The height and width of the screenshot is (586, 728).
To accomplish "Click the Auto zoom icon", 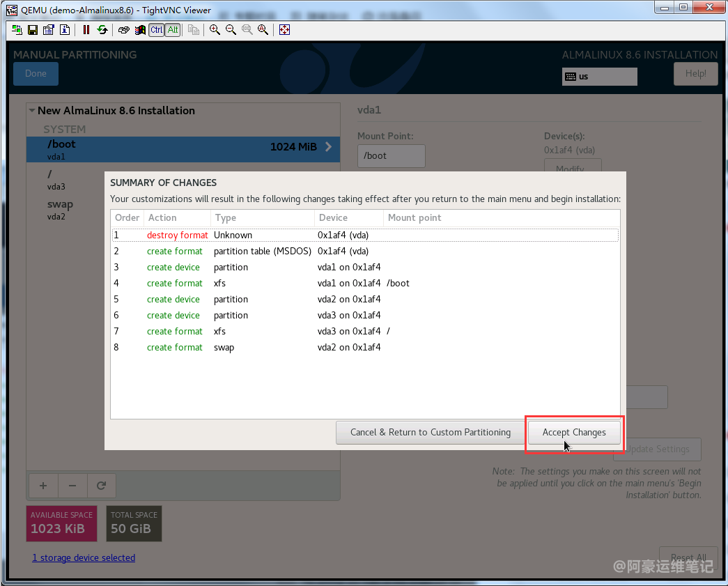I will [263, 30].
